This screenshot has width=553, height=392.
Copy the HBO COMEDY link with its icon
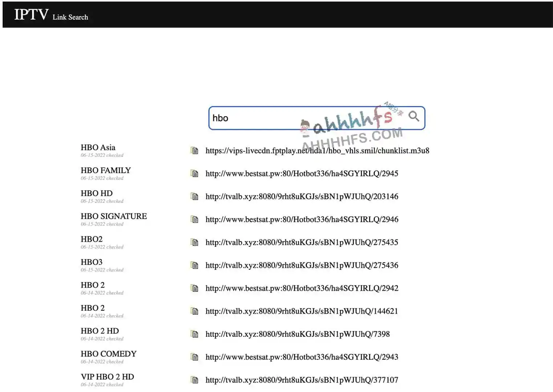pyautogui.click(x=195, y=357)
